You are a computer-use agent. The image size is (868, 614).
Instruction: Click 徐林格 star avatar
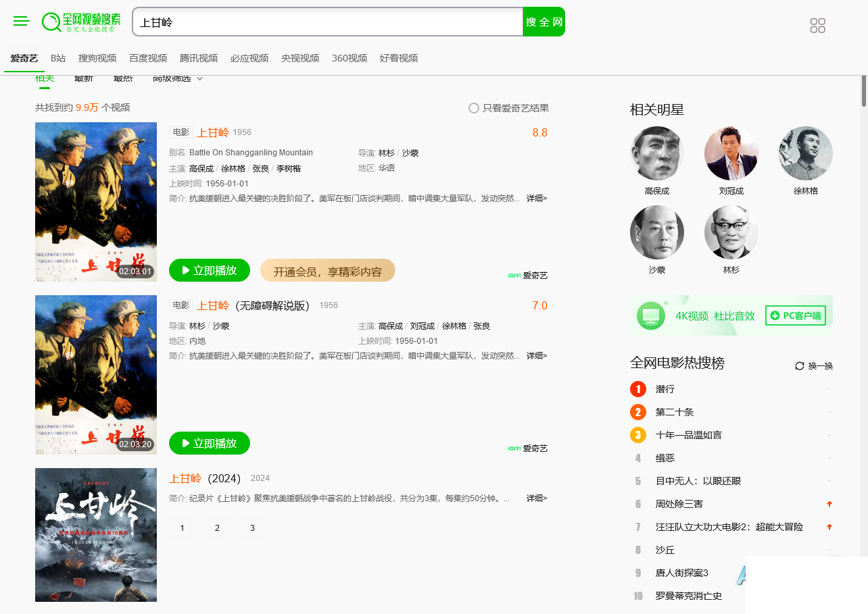806,153
